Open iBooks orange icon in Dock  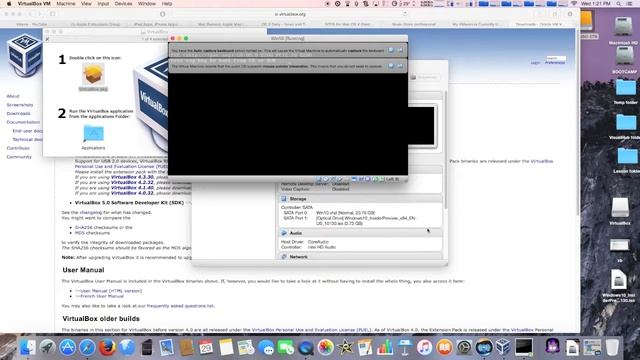(x=444, y=348)
